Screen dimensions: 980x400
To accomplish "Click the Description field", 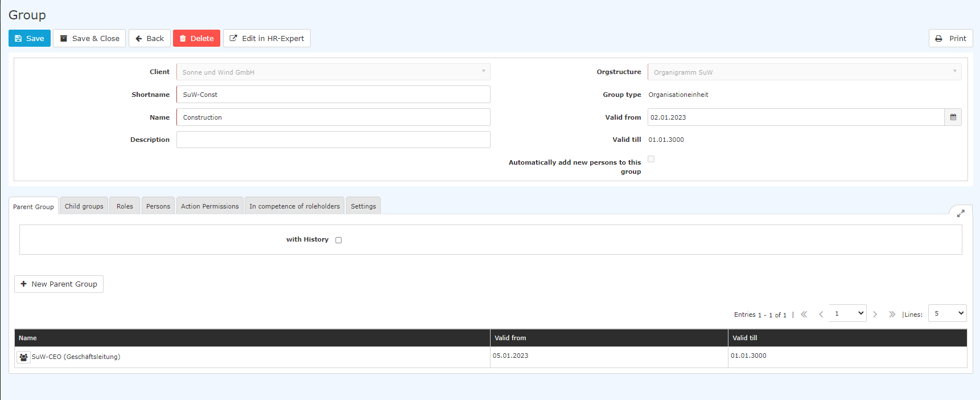I will coord(333,140).
